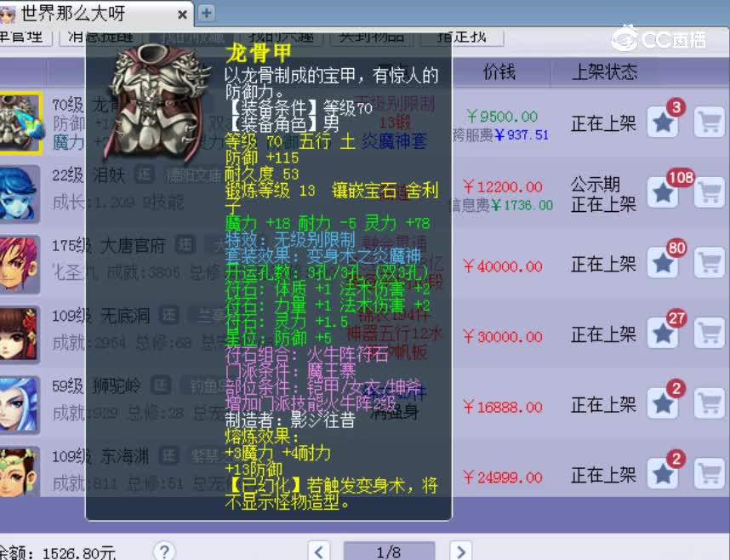
Task: Add the ¥30000.00 character to cart
Action: pyautogui.click(x=710, y=334)
